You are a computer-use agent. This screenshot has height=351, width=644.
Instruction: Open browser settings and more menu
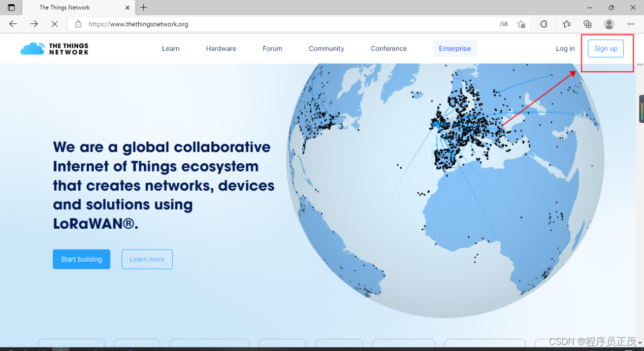point(630,24)
